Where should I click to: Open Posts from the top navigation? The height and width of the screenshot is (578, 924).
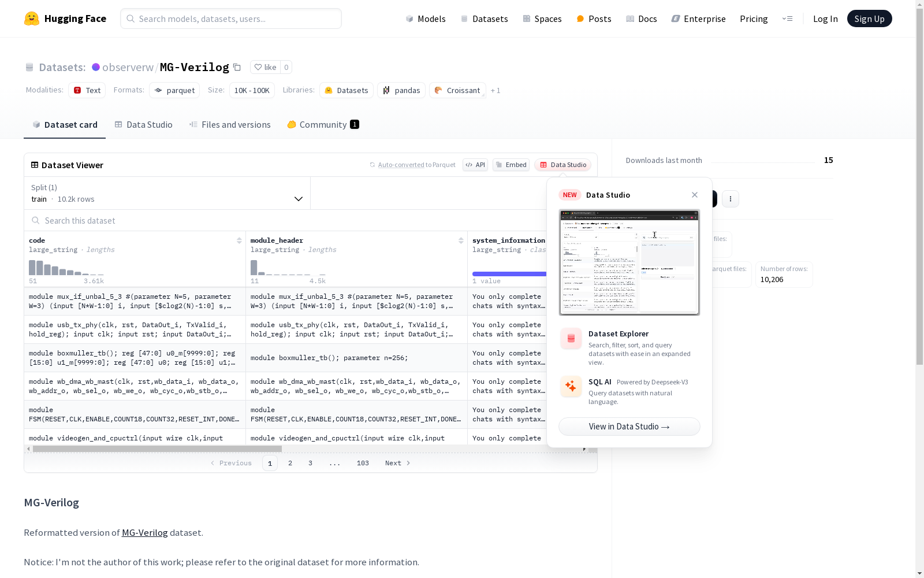pos(594,18)
